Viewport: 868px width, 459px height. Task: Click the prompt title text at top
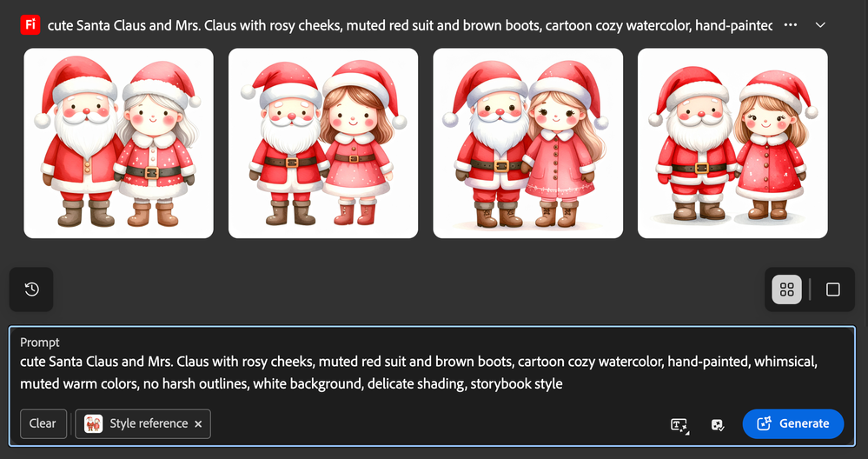click(x=409, y=25)
